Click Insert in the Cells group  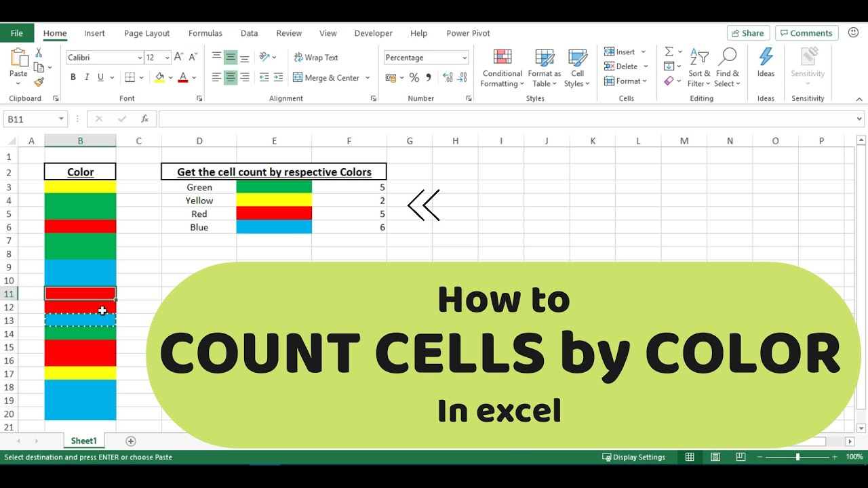point(620,52)
